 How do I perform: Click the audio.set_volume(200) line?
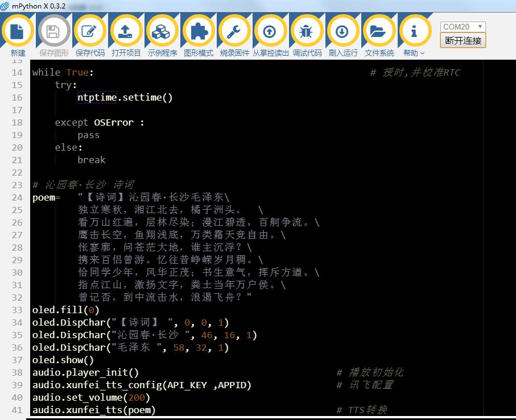91,397
